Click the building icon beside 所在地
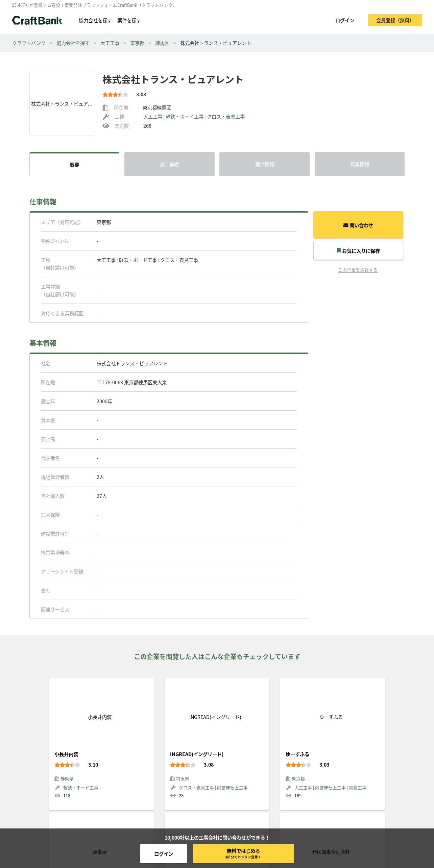This screenshot has width=434, height=868. (x=105, y=108)
